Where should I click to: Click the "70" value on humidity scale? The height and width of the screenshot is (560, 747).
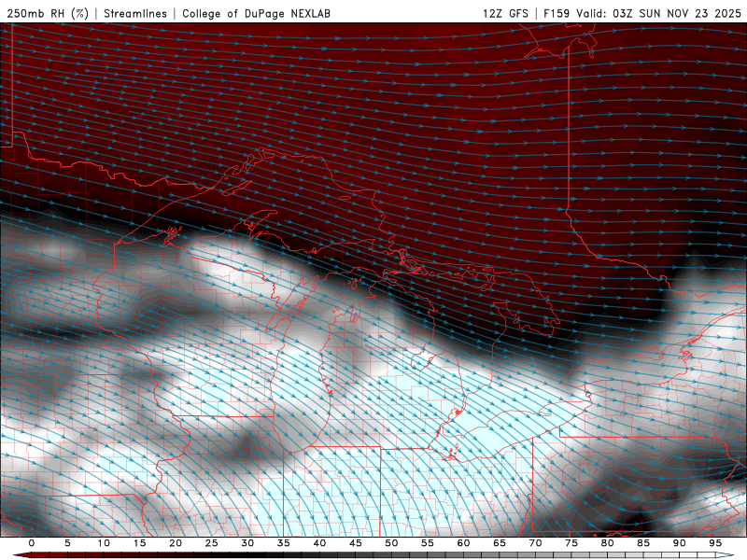click(x=535, y=543)
